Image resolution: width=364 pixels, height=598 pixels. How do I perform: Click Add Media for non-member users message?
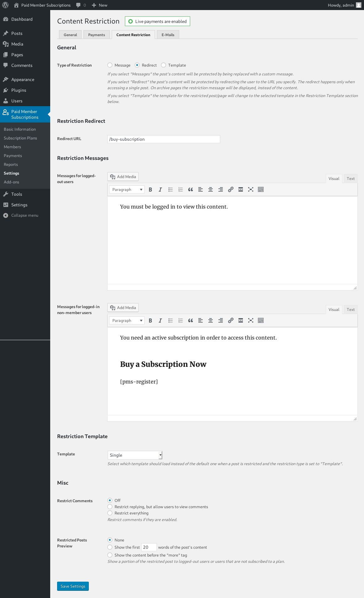pos(123,307)
